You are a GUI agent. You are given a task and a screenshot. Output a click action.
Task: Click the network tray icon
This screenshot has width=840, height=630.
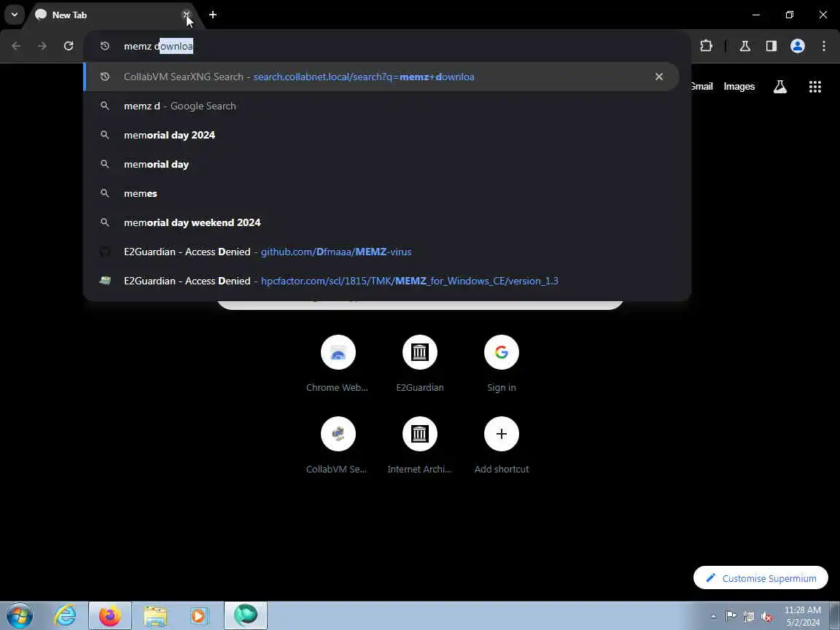click(x=748, y=617)
